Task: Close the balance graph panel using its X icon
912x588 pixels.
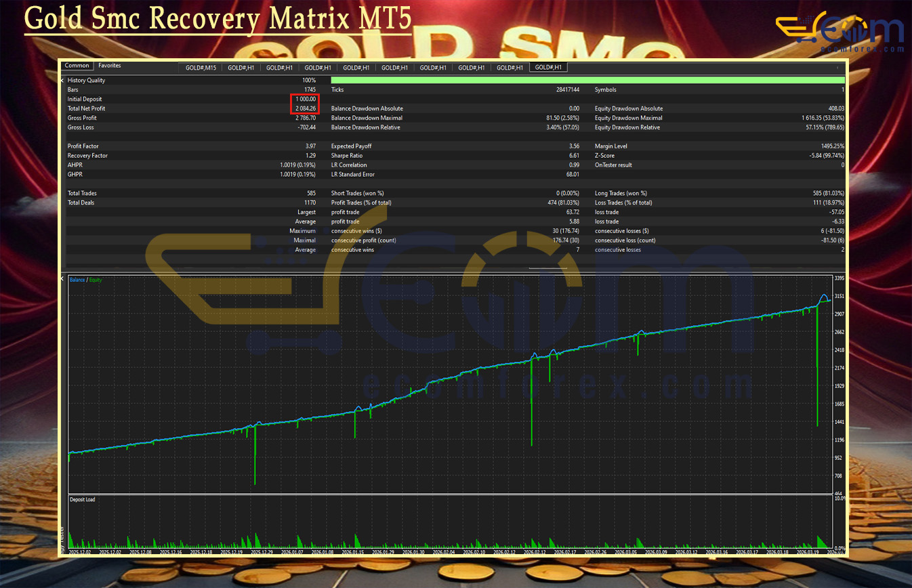Action: coord(62,279)
